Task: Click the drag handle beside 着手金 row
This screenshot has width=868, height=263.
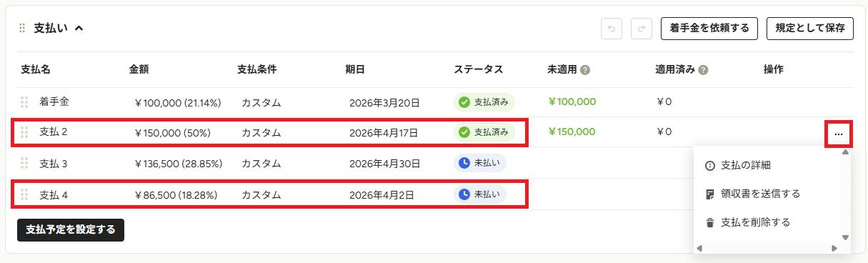Action: [x=24, y=102]
